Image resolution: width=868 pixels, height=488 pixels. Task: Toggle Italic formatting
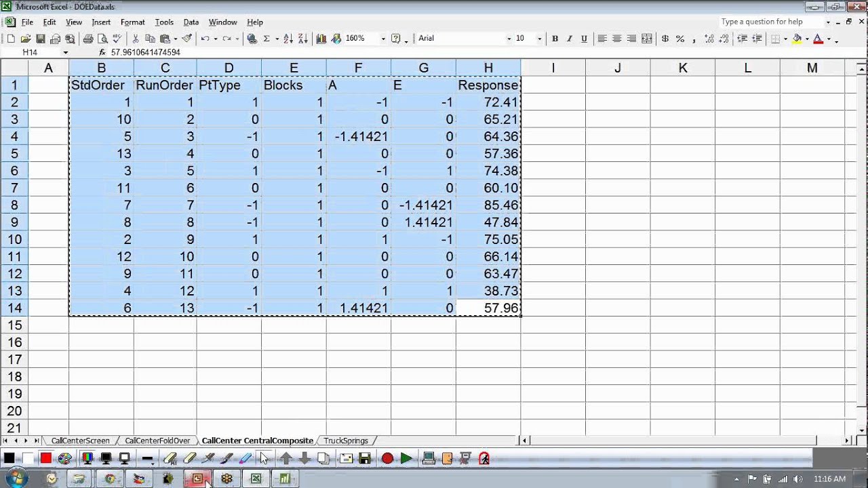point(570,39)
